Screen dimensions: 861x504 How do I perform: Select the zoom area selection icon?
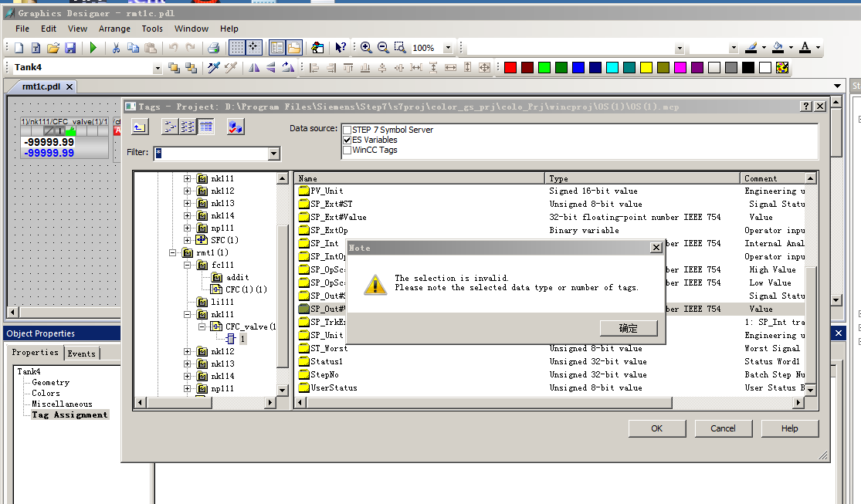click(x=400, y=48)
